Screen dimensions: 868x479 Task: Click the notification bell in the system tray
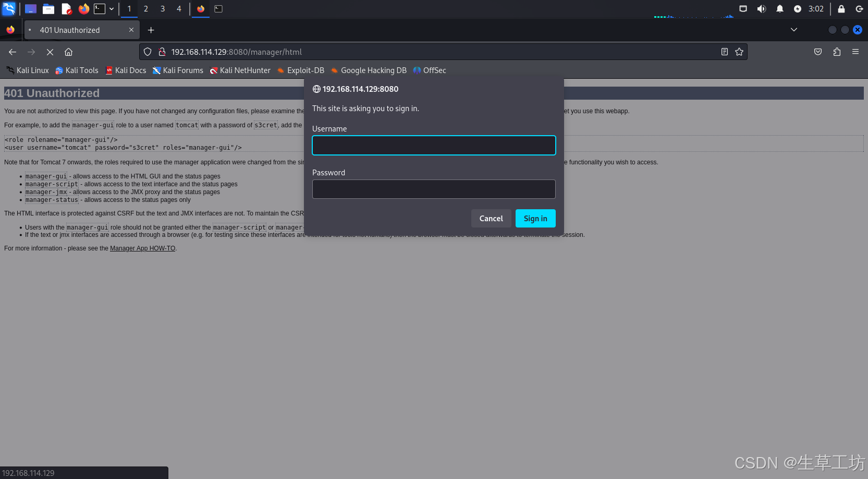click(779, 9)
